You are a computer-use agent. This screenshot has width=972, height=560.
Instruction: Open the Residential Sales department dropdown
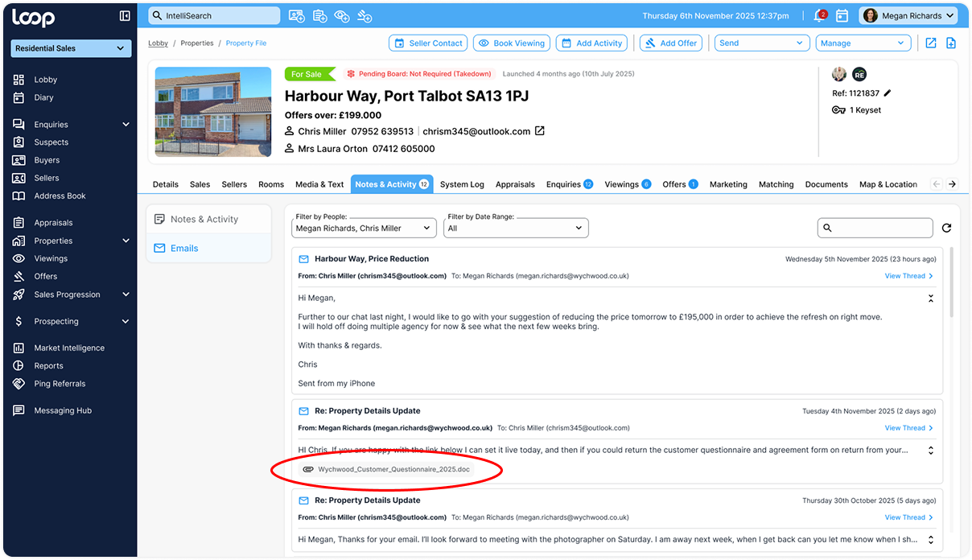pos(71,48)
